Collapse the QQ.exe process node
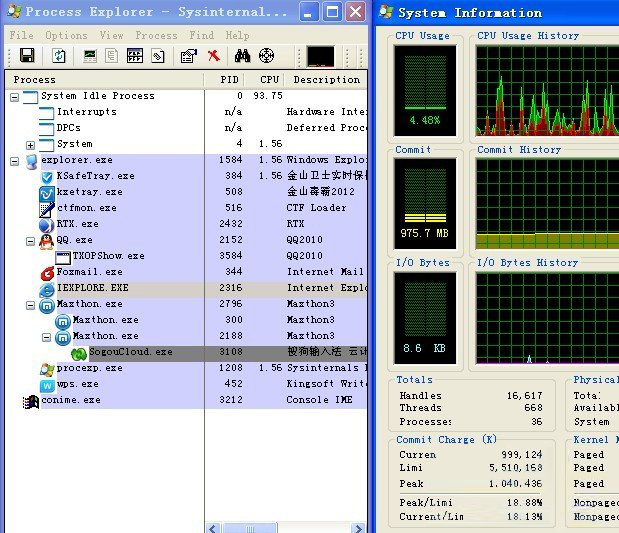Screen dimensions: 619x533 [30, 240]
